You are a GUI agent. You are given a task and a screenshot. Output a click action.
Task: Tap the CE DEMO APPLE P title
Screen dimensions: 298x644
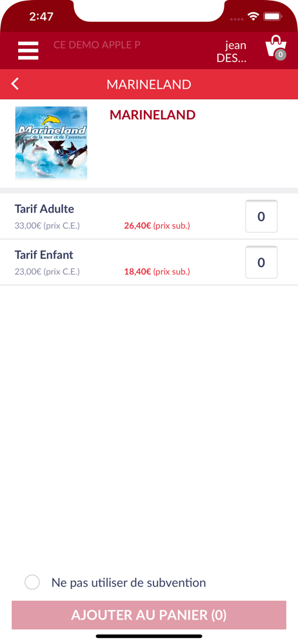click(x=97, y=45)
